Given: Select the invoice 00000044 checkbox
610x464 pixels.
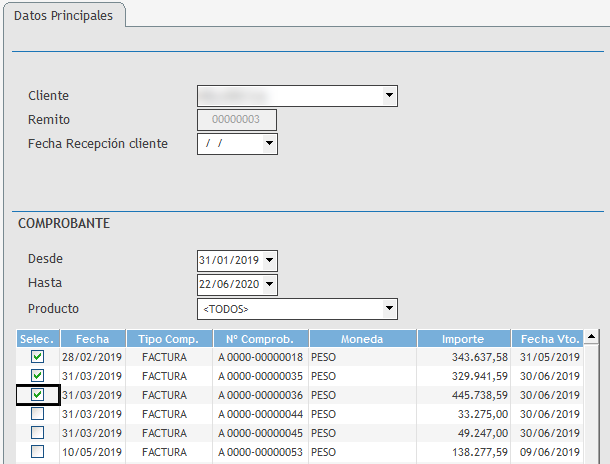Looking at the screenshot, I should click(x=38, y=414).
